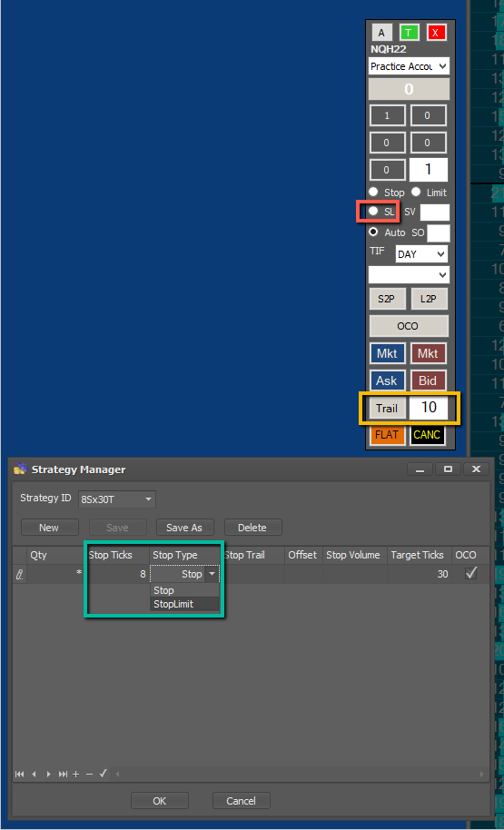Close the order panel with red X

pyautogui.click(x=436, y=33)
